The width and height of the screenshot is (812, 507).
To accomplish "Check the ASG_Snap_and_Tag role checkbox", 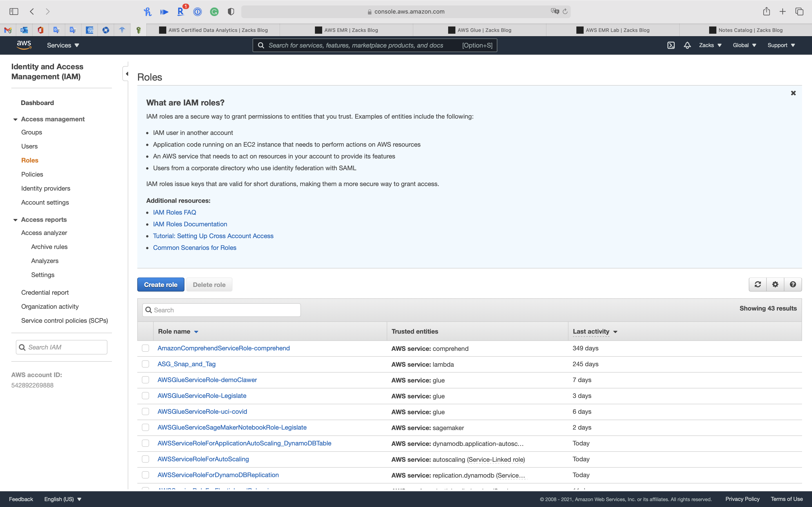I will (x=145, y=364).
